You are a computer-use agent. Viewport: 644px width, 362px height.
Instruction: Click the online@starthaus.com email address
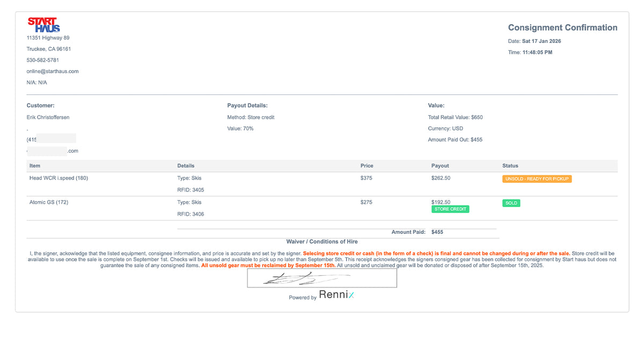pyautogui.click(x=53, y=71)
